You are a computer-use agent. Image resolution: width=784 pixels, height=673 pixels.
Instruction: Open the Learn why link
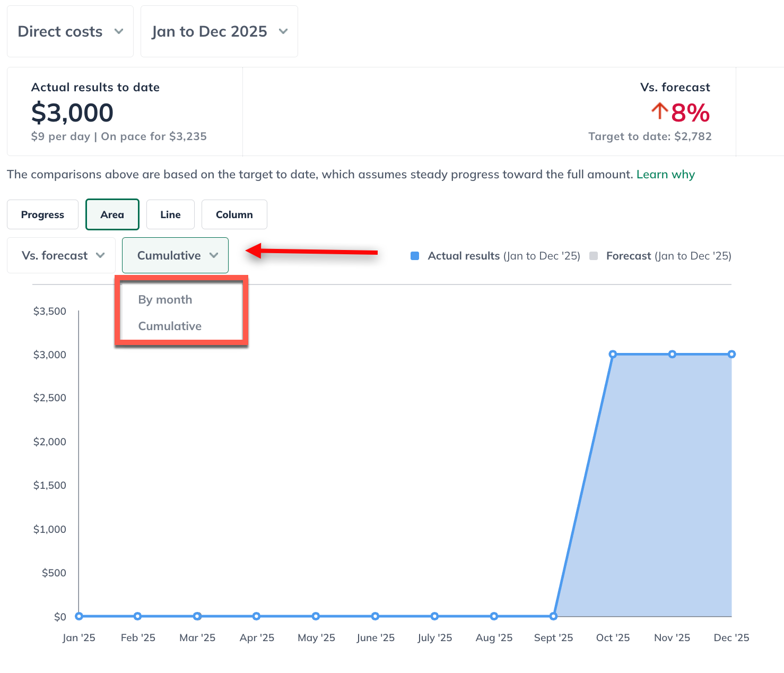pos(665,175)
